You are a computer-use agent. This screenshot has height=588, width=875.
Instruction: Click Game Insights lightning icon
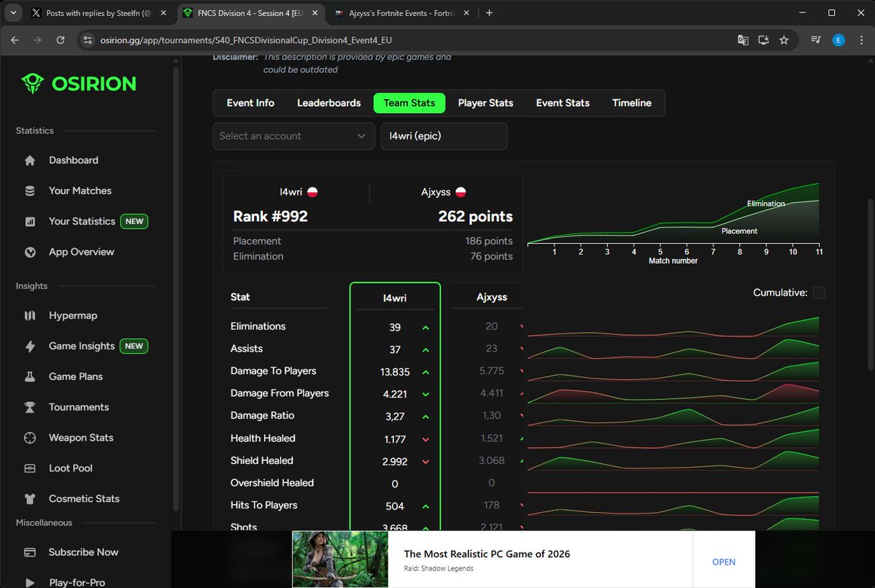[30, 347]
